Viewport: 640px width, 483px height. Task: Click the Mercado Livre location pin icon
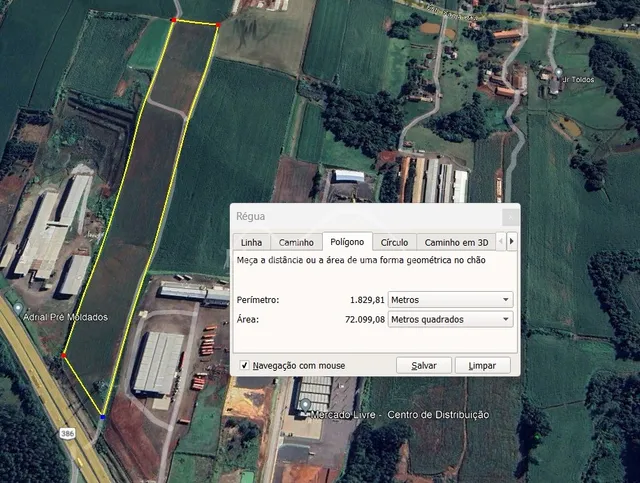point(305,406)
